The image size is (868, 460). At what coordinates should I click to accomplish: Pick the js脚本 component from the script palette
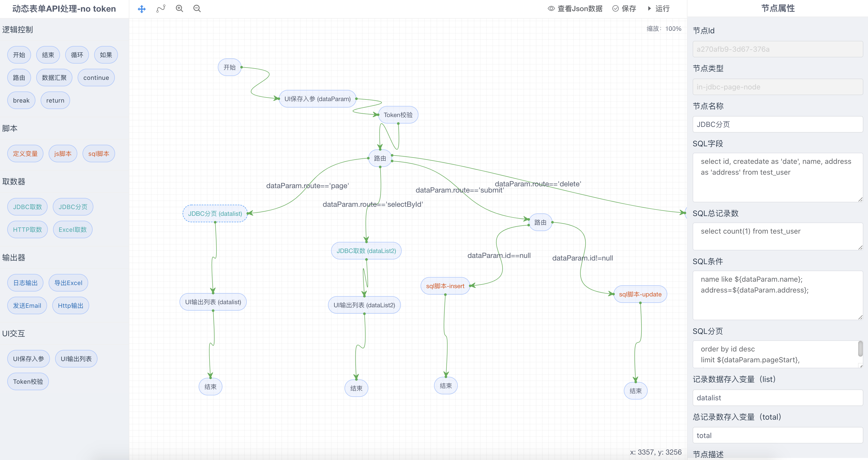pos(63,154)
